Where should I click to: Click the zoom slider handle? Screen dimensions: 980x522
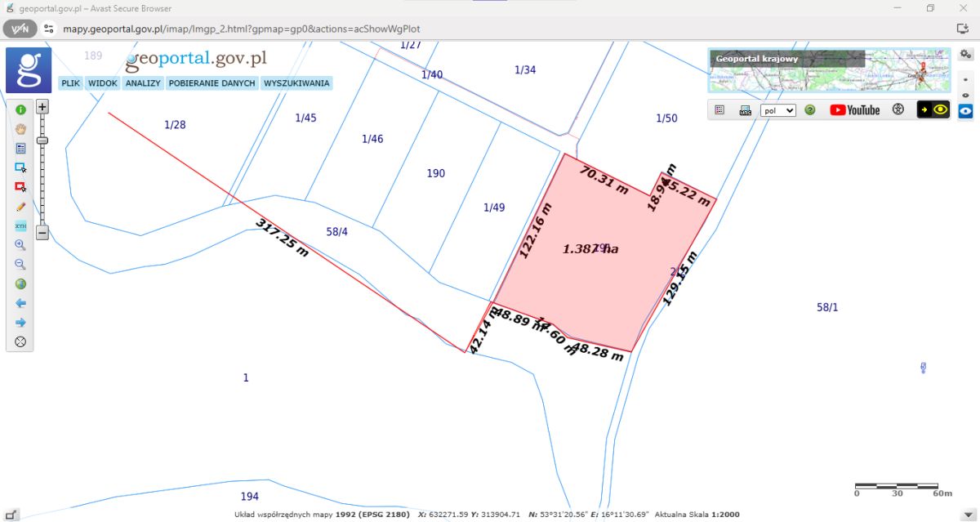tap(42, 141)
